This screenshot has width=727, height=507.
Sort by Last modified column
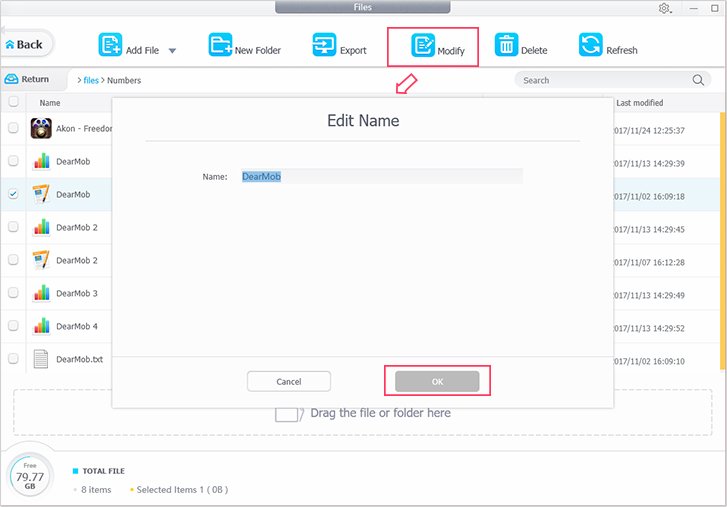tap(639, 103)
